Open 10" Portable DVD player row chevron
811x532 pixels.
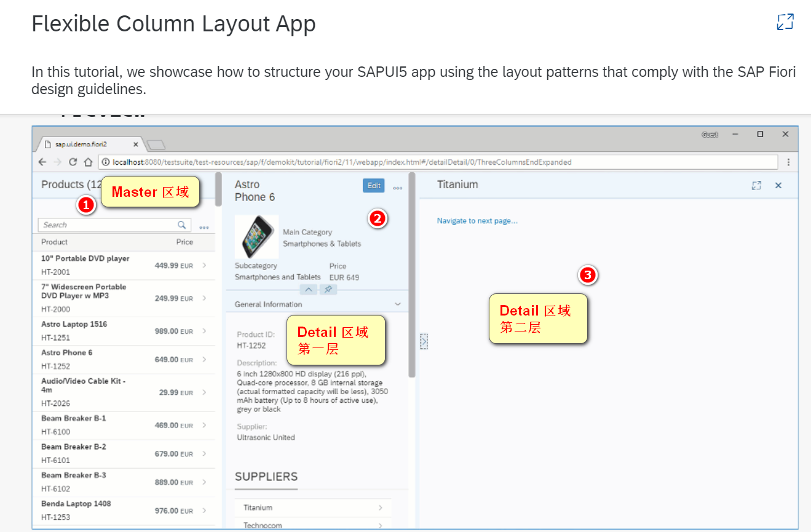204,265
